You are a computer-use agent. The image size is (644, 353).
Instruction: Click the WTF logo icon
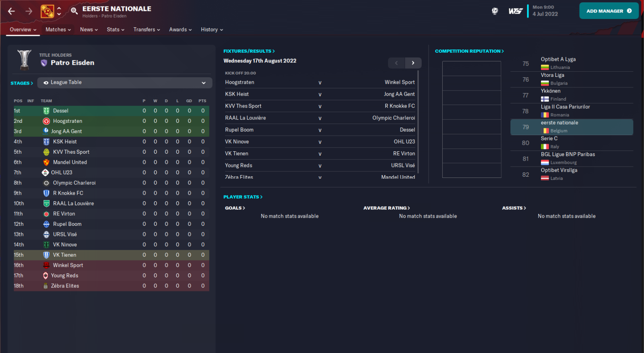516,11
